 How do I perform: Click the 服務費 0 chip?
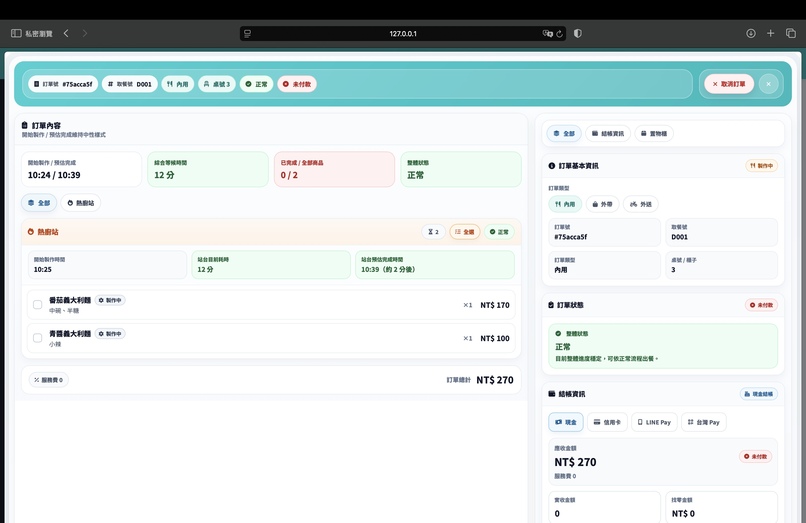[48, 380]
